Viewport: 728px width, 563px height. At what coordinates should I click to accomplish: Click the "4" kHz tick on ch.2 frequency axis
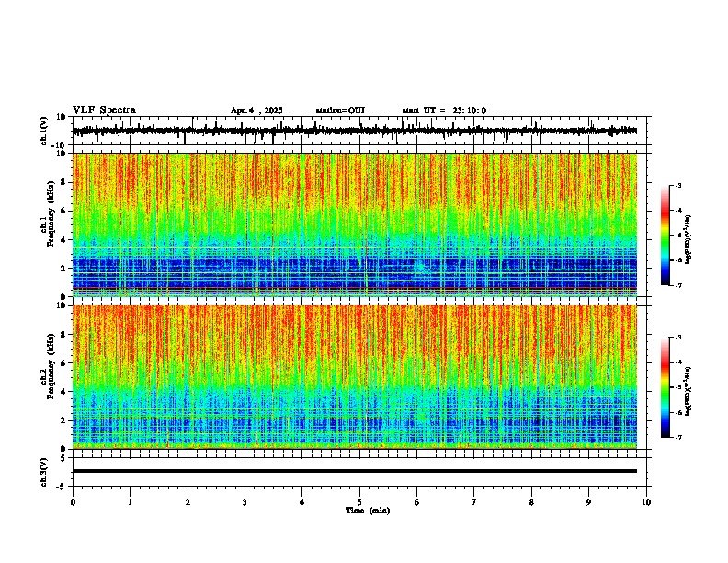64,392
